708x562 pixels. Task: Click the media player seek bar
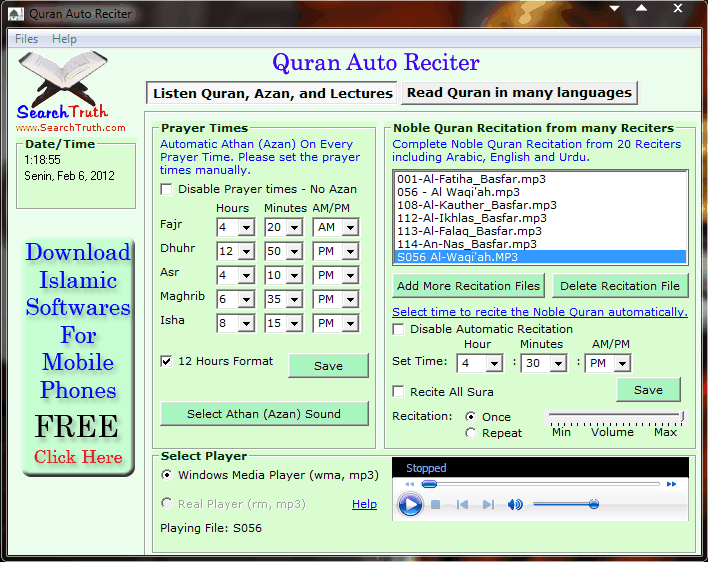coord(540,484)
